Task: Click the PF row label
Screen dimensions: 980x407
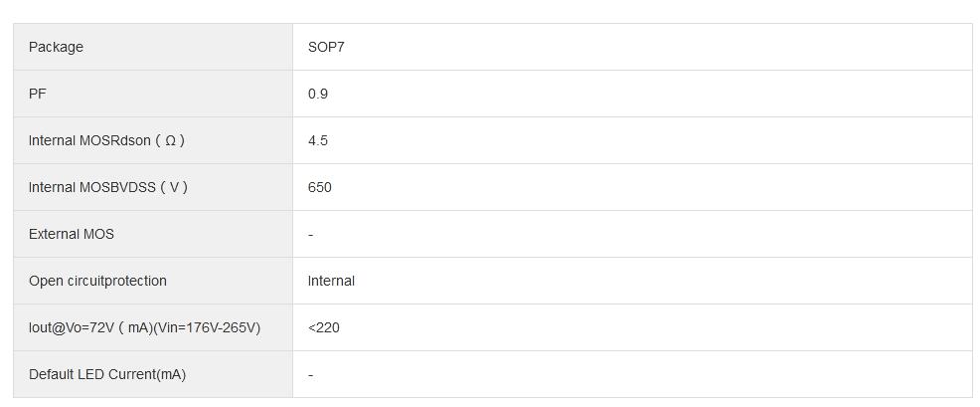Action: (38, 94)
